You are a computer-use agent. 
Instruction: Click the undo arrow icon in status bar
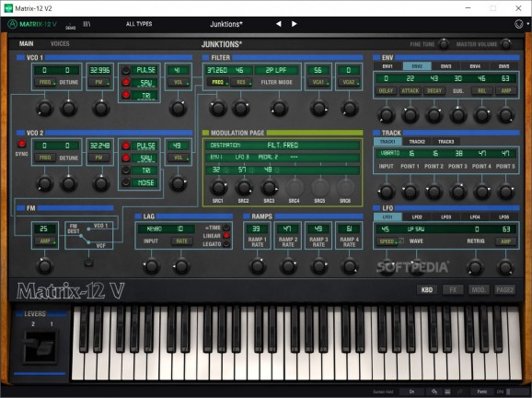434,392
